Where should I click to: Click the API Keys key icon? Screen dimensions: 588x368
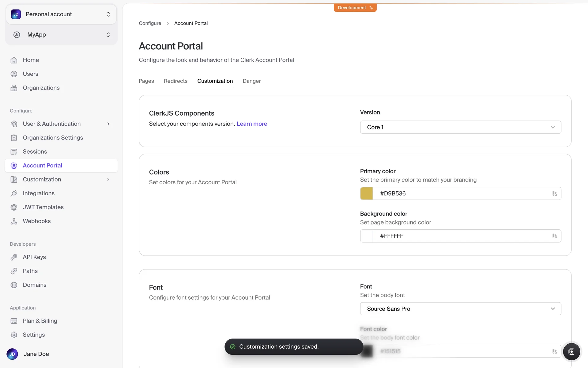pyautogui.click(x=14, y=257)
